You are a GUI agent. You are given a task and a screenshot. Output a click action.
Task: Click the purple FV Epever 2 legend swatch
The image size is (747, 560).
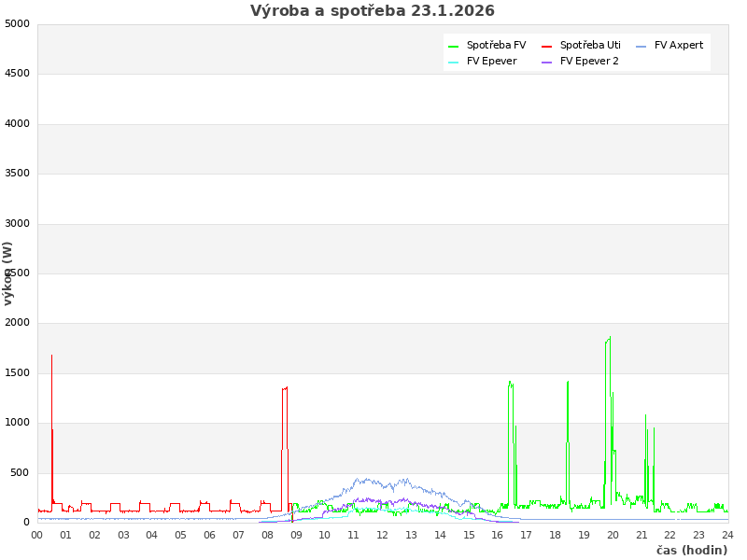coord(546,62)
